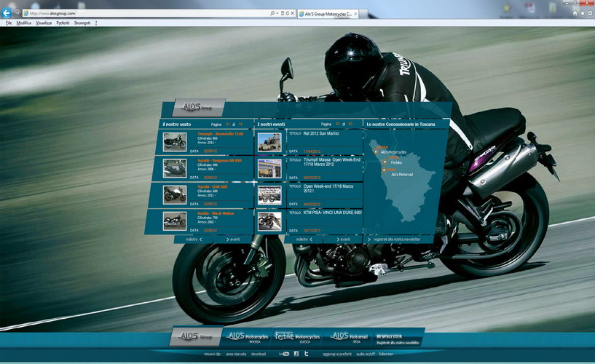The width and height of the screenshot is (595, 364).
Task: Click the Suzuki - GSR 600 title link
Action: tap(213, 187)
